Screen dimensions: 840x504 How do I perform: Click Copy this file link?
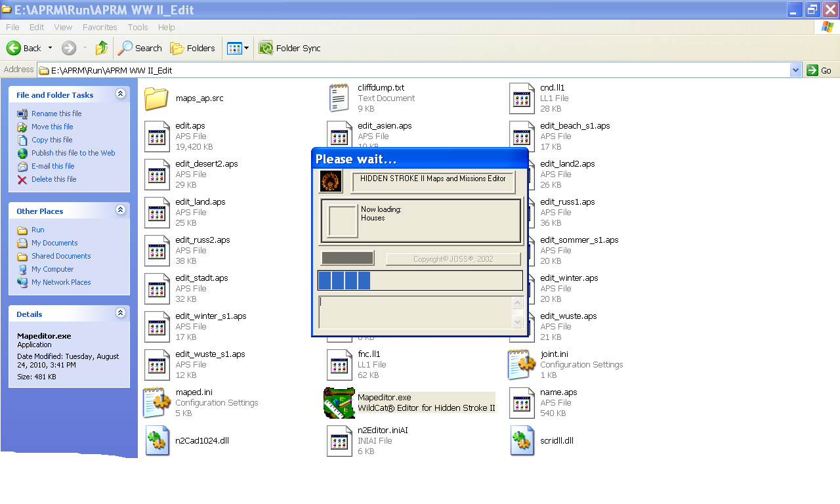(x=52, y=140)
